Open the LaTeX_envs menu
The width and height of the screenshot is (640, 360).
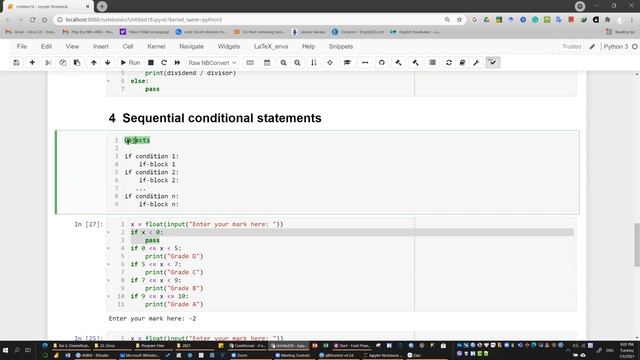(271, 47)
